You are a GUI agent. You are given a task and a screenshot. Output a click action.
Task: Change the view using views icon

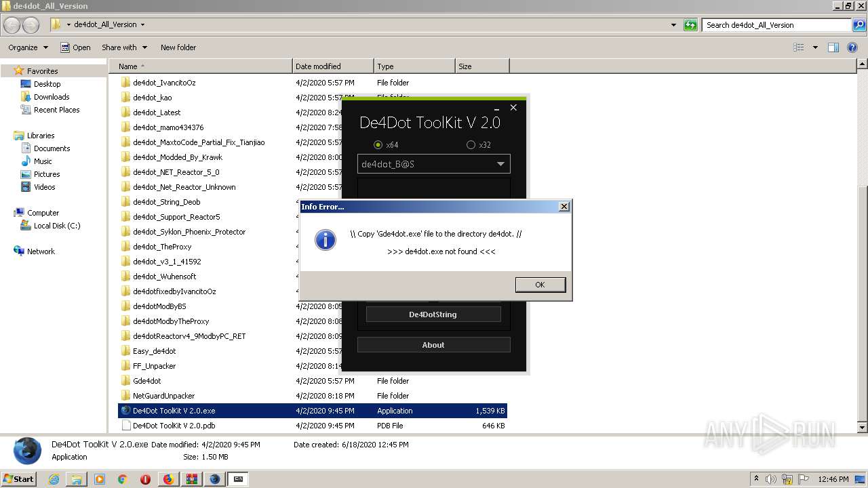click(x=799, y=47)
